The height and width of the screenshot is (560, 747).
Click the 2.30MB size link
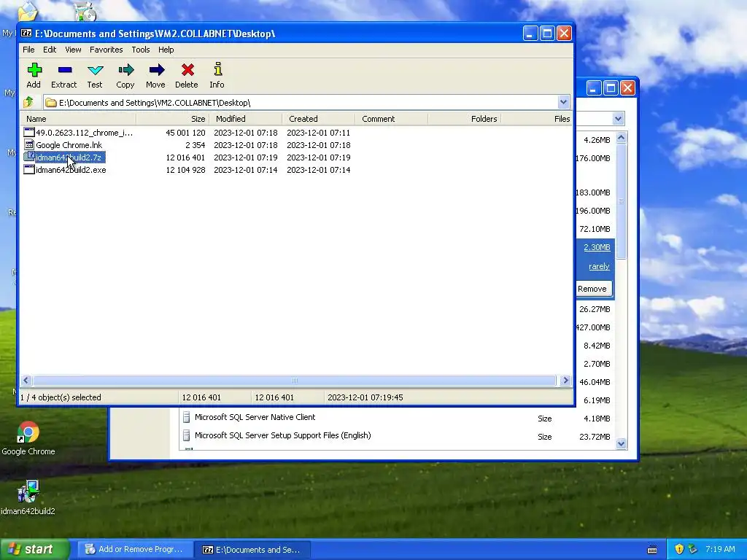coord(597,247)
